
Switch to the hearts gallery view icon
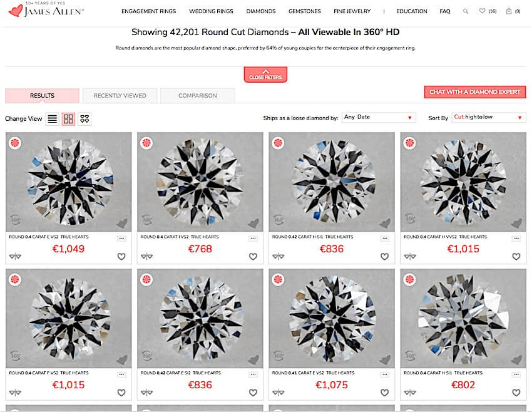84,119
